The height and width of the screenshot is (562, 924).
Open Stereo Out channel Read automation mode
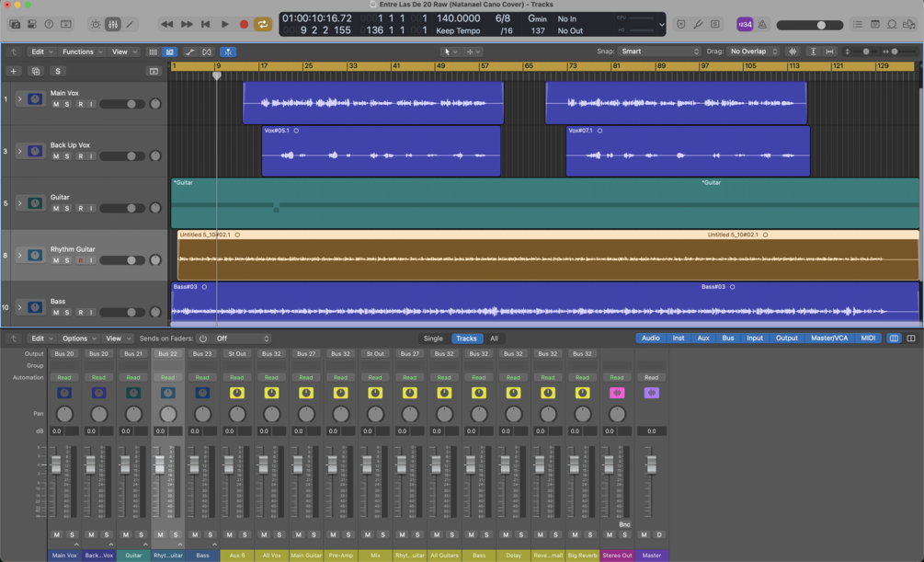click(617, 377)
